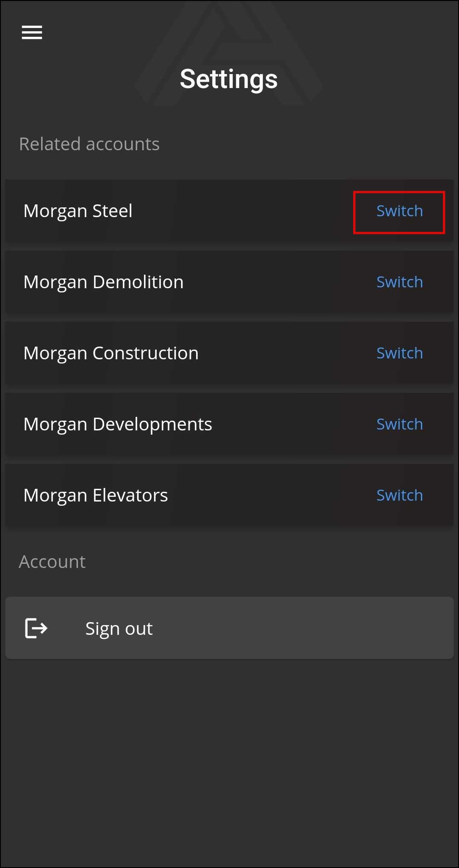Select the Morgan Construction account row
Screen dimensions: 459x868
(x=191, y=353)
